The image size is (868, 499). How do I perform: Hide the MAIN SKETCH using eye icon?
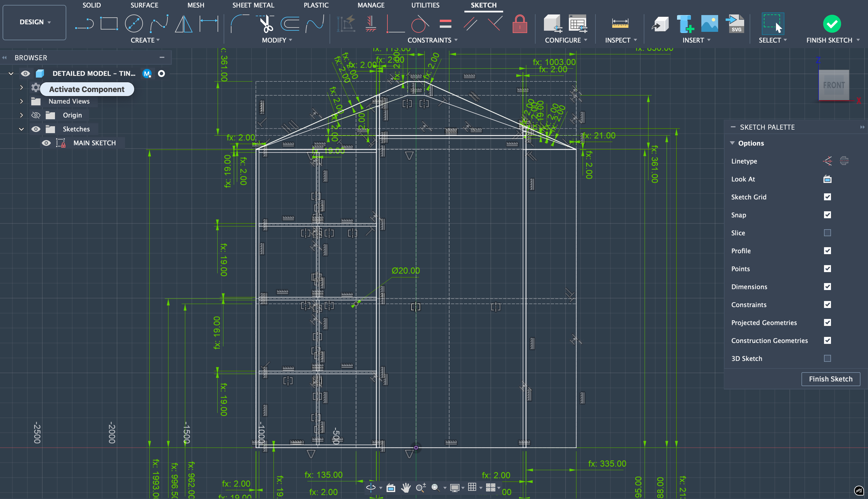46,143
